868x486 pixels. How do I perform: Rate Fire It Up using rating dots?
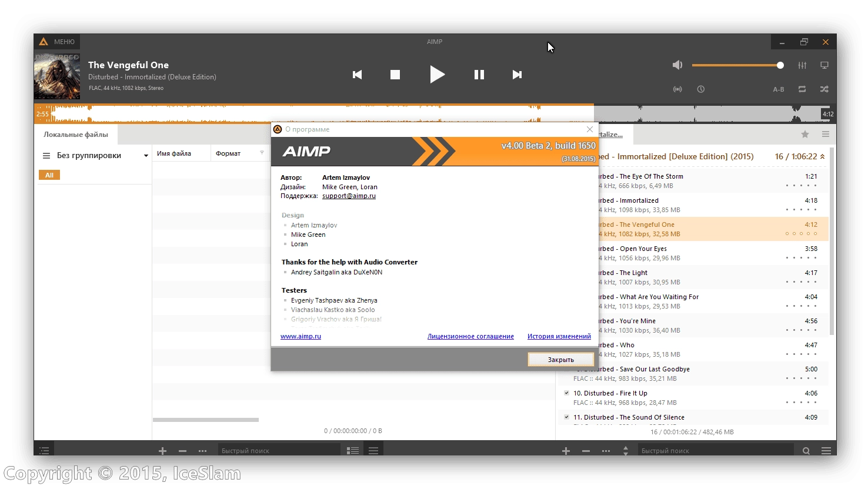click(x=801, y=403)
